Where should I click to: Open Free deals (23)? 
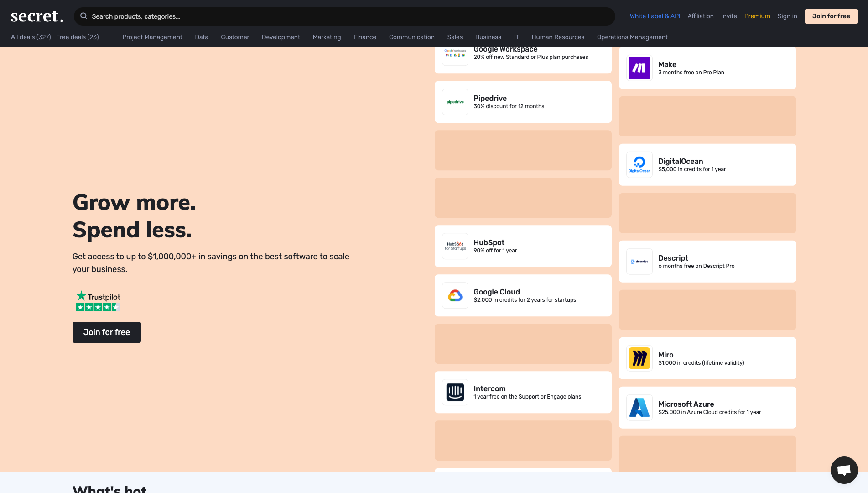pyautogui.click(x=77, y=37)
